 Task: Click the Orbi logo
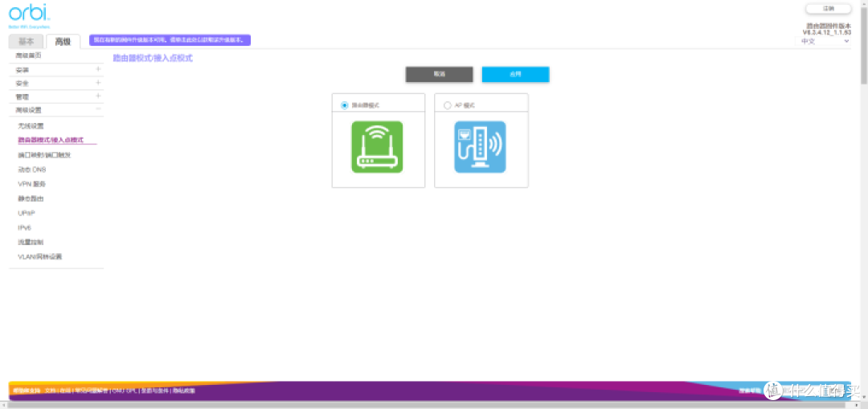pos(30,16)
